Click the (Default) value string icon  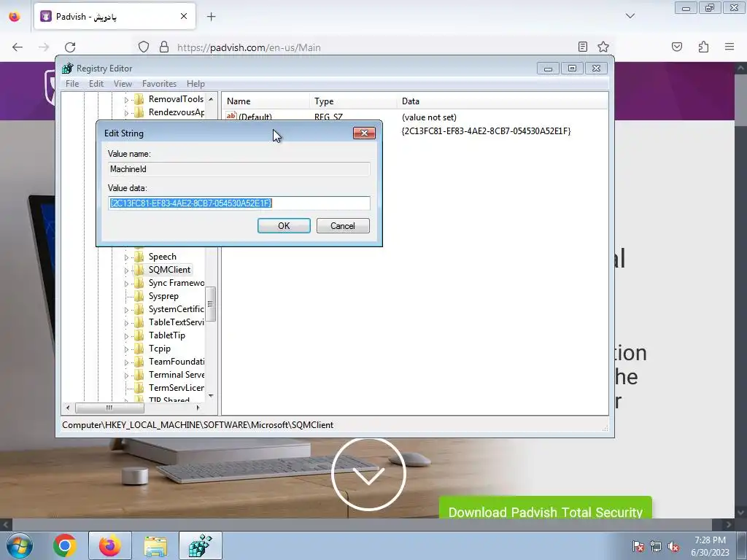pyautogui.click(x=231, y=116)
